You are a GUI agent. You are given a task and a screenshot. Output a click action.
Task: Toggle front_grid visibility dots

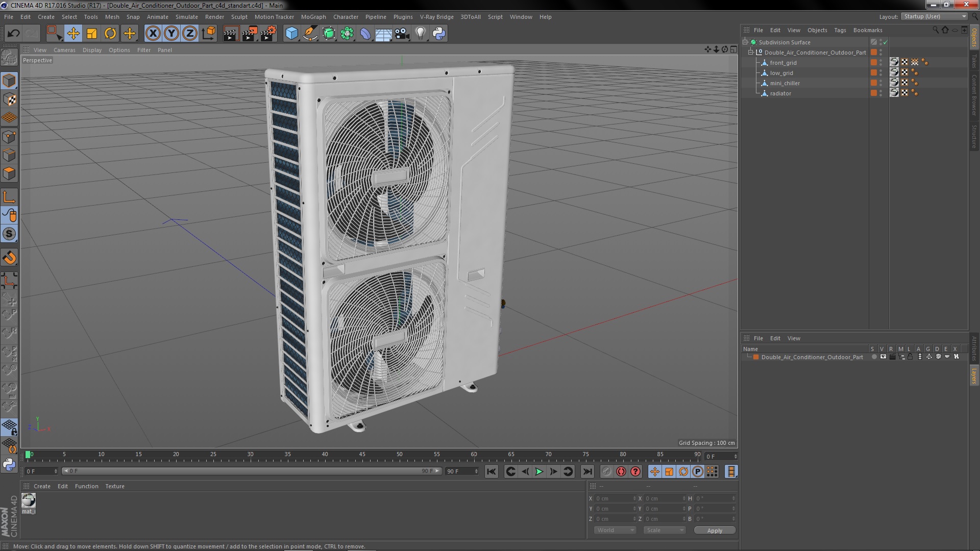pyautogui.click(x=880, y=62)
